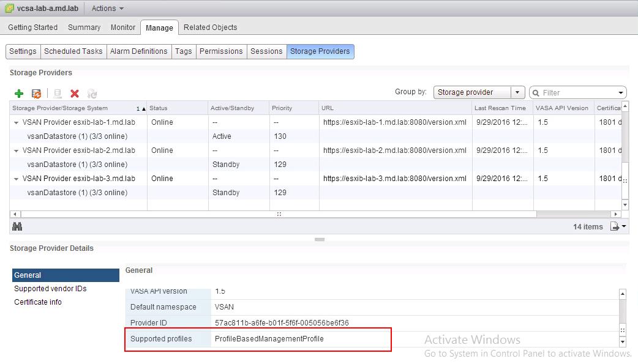Click the magnifier icon in the Filter box
Screen dimensions: 638x364
coord(536,93)
